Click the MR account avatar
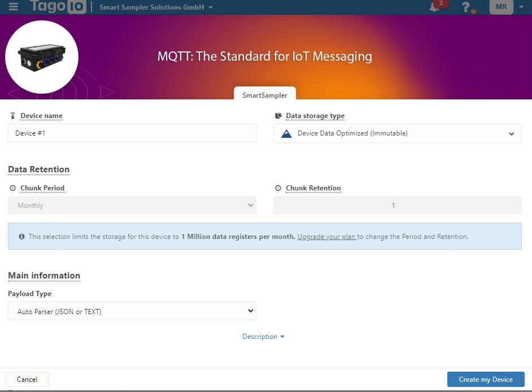Image resolution: width=532 pixels, height=392 pixels. click(501, 7)
